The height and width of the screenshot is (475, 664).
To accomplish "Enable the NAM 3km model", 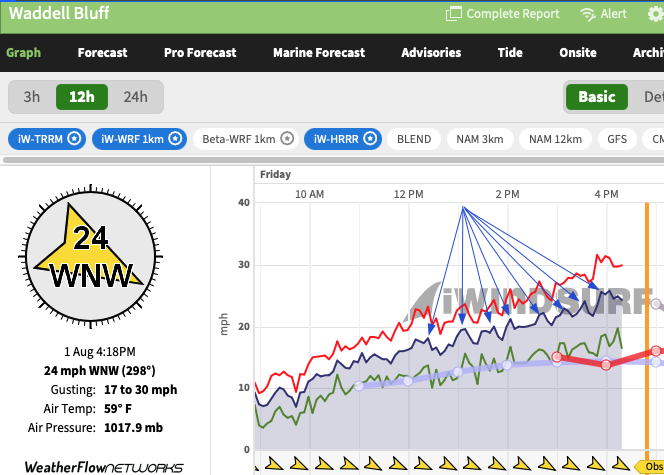I will (x=480, y=139).
